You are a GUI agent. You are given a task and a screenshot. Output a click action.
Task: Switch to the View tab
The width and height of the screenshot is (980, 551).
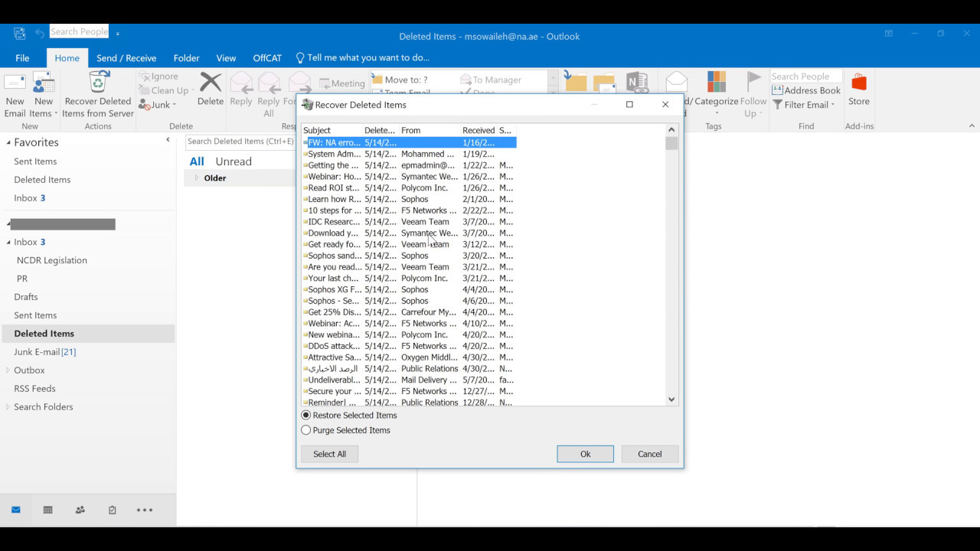click(x=226, y=58)
